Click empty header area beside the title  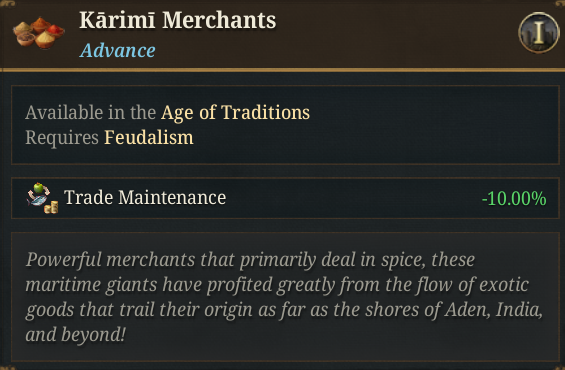coord(396,33)
